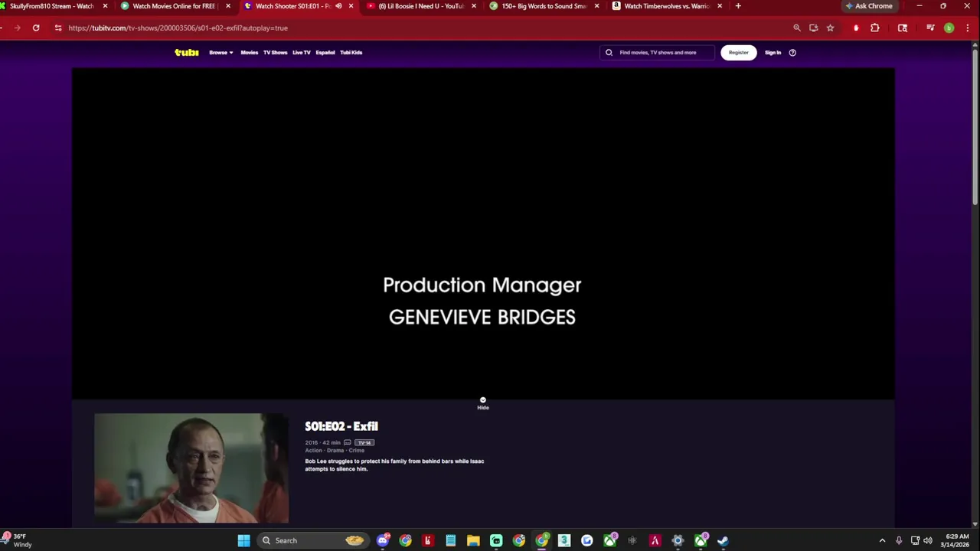
Task: Close the Watch Shooter S01:E01 tab
Action: [351, 6]
